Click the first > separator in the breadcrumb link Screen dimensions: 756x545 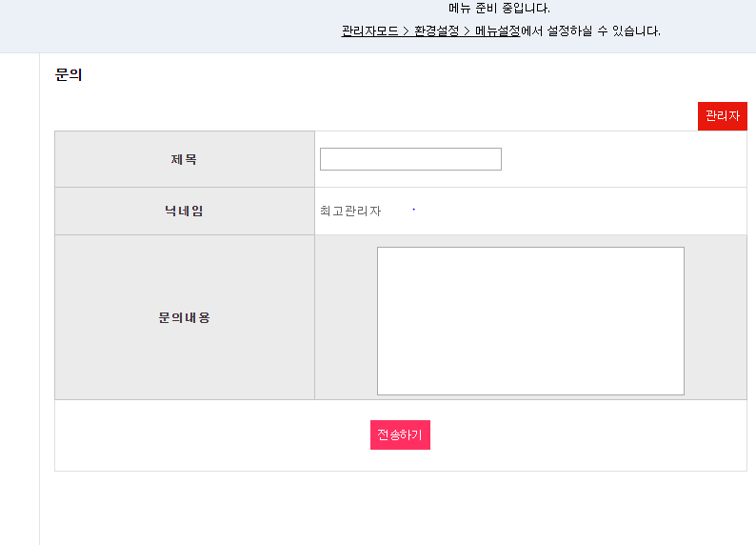point(406,31)
